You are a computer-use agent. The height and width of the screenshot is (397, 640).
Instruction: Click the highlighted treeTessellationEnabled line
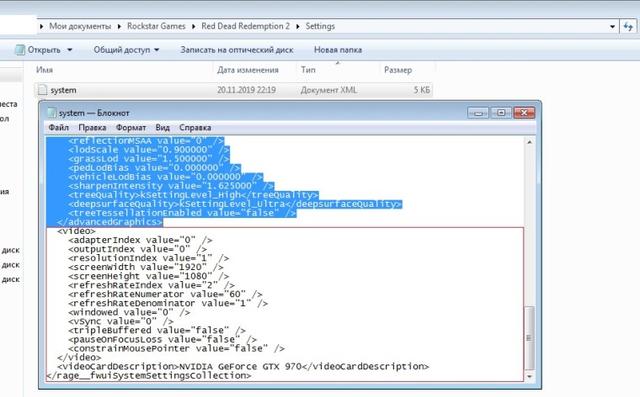tap(182, 213)
